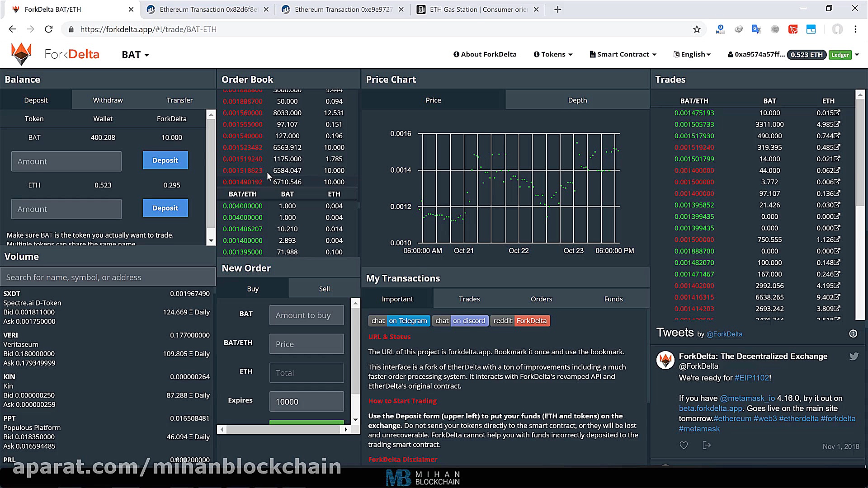Click the Tweets info icon
The width and height of the screenshot is (868, 488).
[853, 333]
